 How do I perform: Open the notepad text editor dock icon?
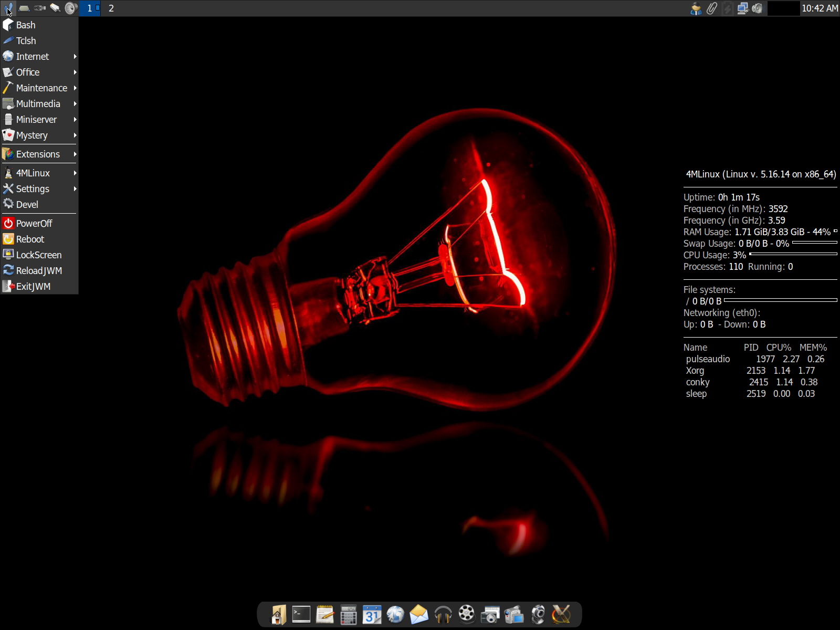pos(325,615)
